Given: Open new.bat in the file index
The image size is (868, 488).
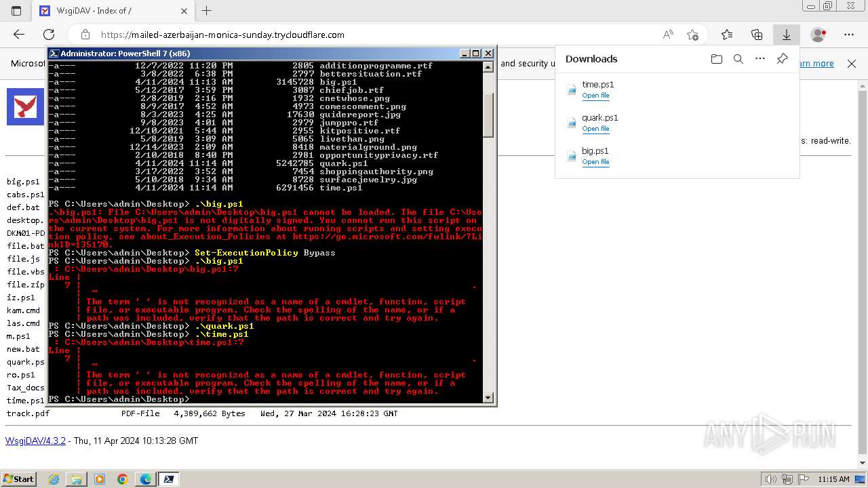Looking at the screenshot, I should 23,349.
